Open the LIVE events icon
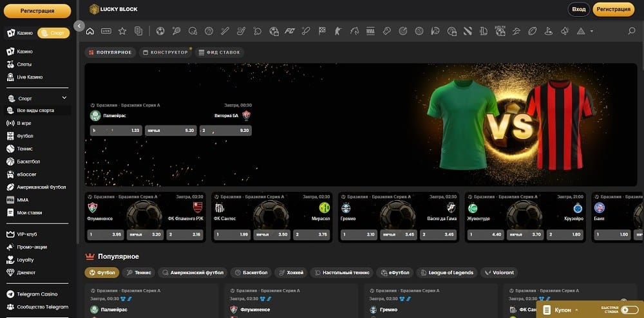 (106, 31)
